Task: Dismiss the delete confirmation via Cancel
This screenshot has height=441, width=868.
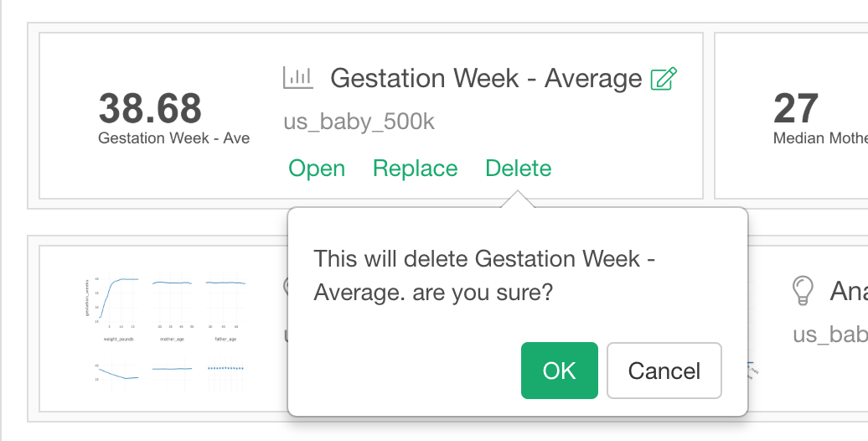Action: [664, 371]
